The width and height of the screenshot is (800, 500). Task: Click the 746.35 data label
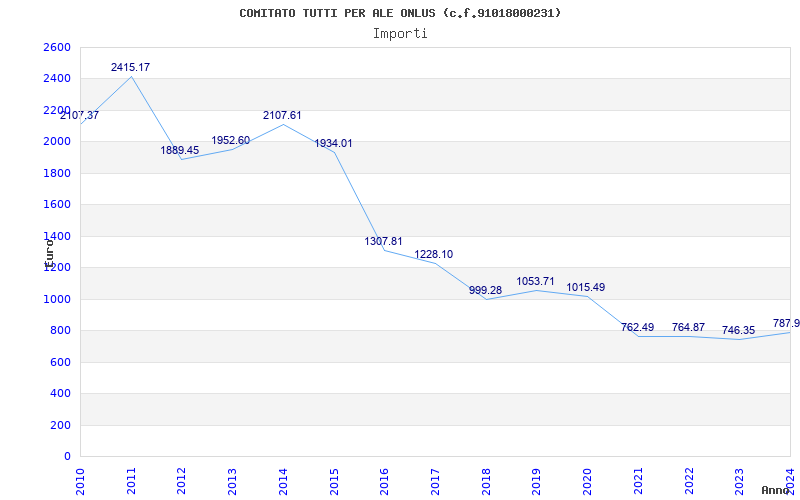point(738,331)
